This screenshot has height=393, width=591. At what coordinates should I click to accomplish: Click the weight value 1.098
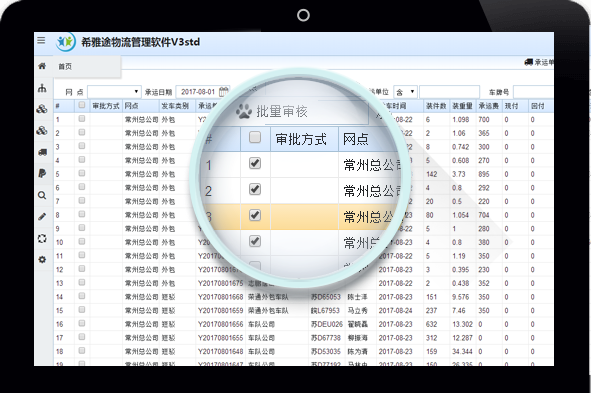coord(461,119)
